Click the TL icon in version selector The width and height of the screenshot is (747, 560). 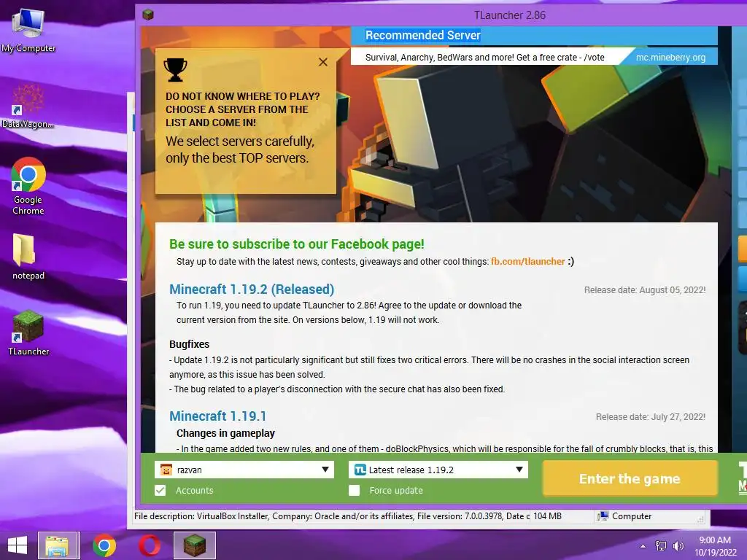pyautogui.click(x=360, y=470)
